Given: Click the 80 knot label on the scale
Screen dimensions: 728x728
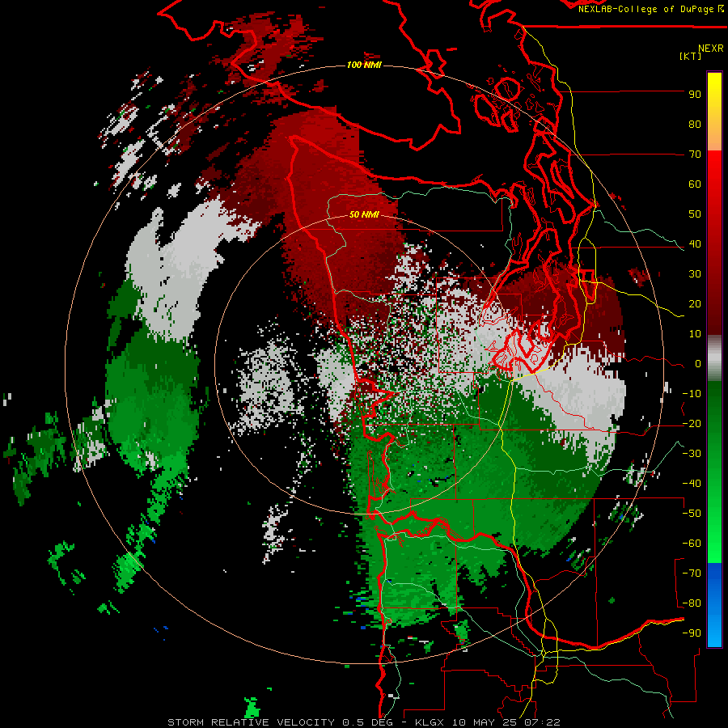Looking at the screenshot, I should (695, 125).
